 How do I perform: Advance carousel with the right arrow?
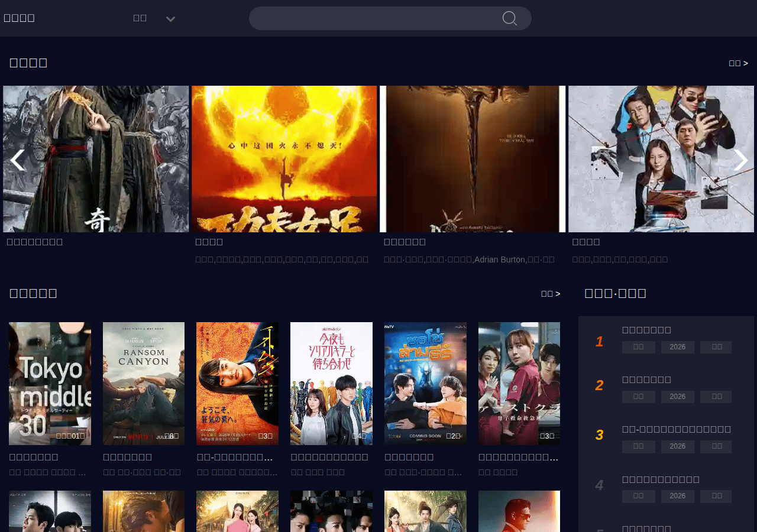coord(740,160)
